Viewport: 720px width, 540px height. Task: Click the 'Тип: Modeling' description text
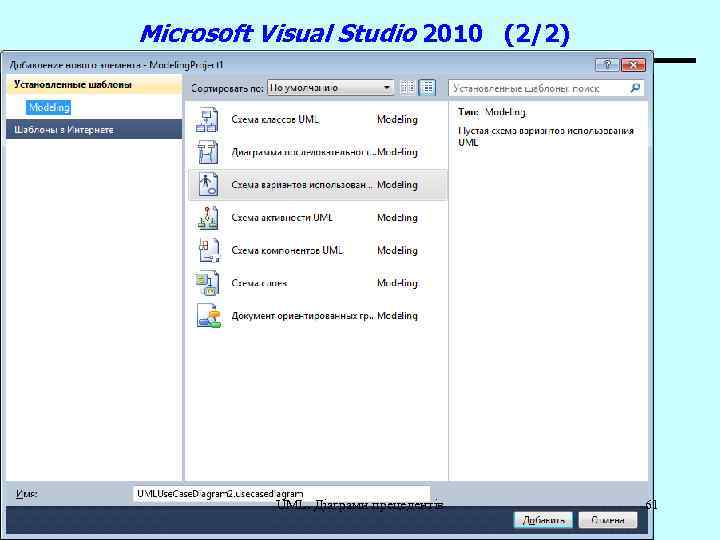pyautogui.click(x=492, y=112)
